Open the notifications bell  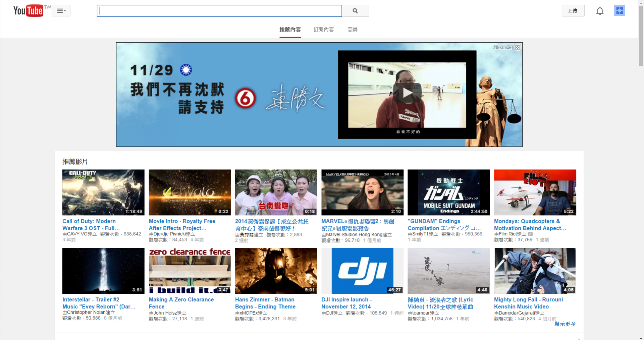click(600, 11)
